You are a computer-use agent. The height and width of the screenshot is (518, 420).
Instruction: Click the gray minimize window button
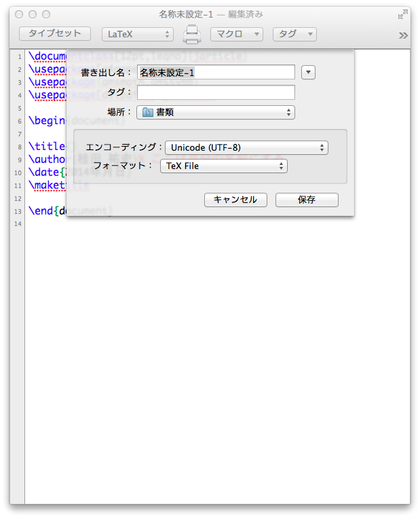tap(33, 14)
